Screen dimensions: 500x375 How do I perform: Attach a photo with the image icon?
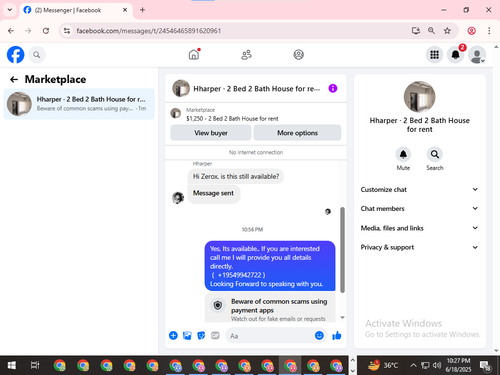coord(187,335)
